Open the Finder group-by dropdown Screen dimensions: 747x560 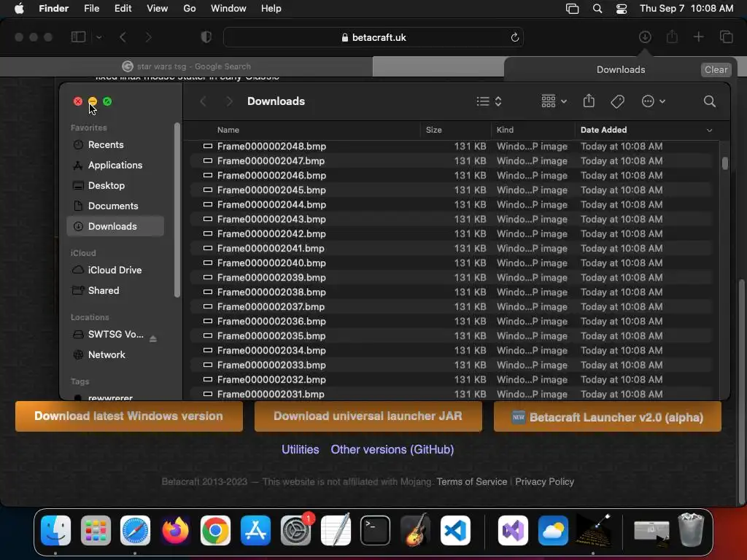tap(554, 101)
